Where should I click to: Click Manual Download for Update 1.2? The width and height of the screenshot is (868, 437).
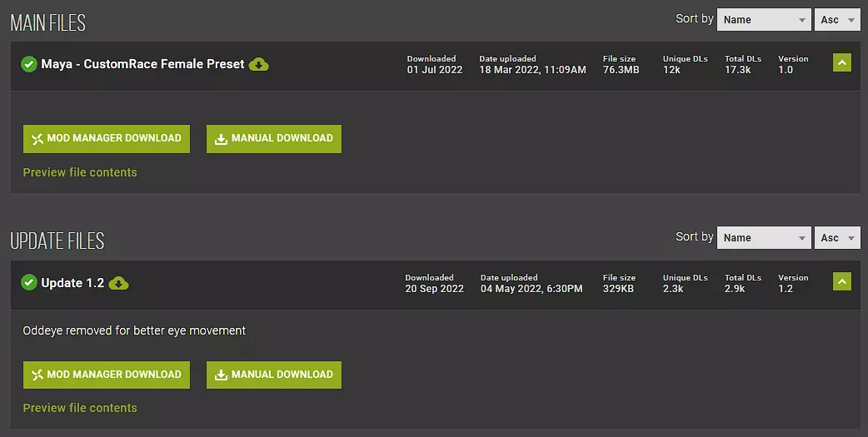(x=274, y=375)
